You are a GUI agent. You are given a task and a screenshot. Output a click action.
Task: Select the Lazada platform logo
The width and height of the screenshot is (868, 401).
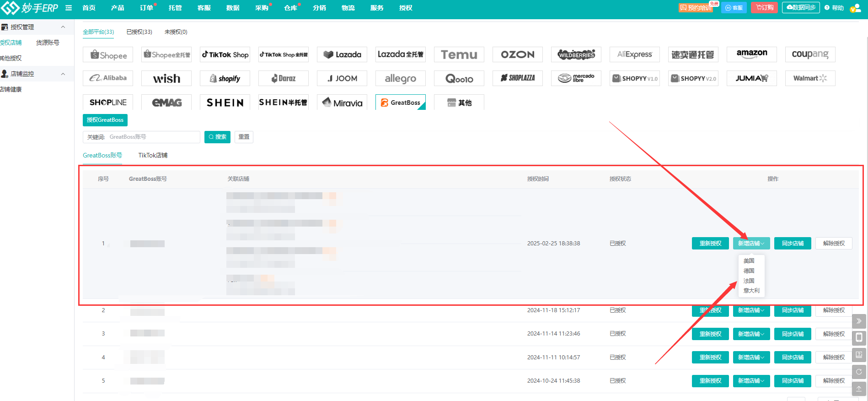[x=342, y=54]
